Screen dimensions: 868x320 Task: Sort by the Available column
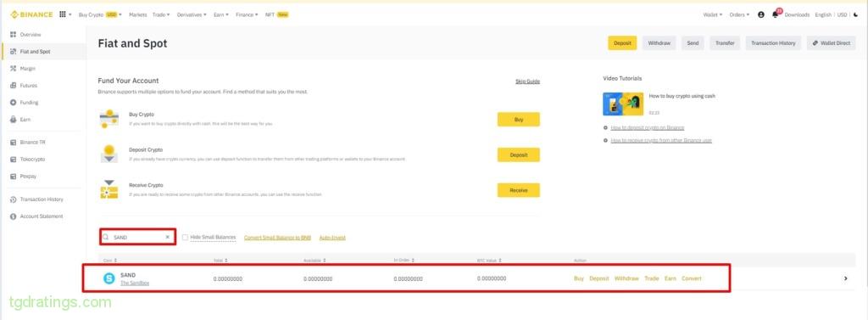pyautogui.click(x=315, y=260)
